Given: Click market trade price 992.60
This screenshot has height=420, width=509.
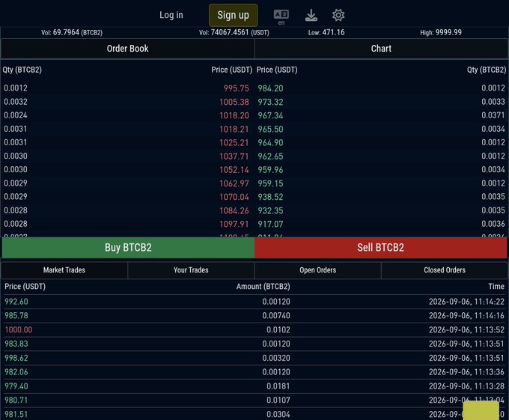Looking at the screenshot, I should coord(16,302).
